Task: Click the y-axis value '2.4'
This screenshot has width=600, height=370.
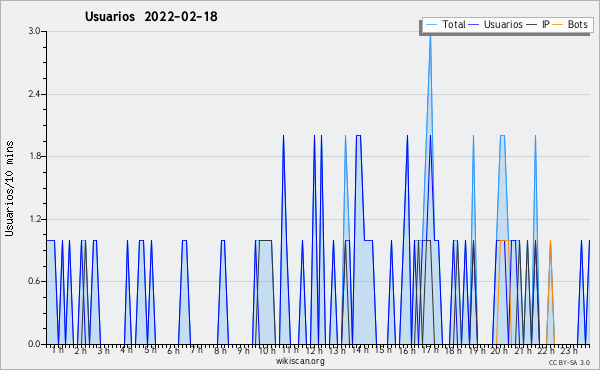Action: 34,94
